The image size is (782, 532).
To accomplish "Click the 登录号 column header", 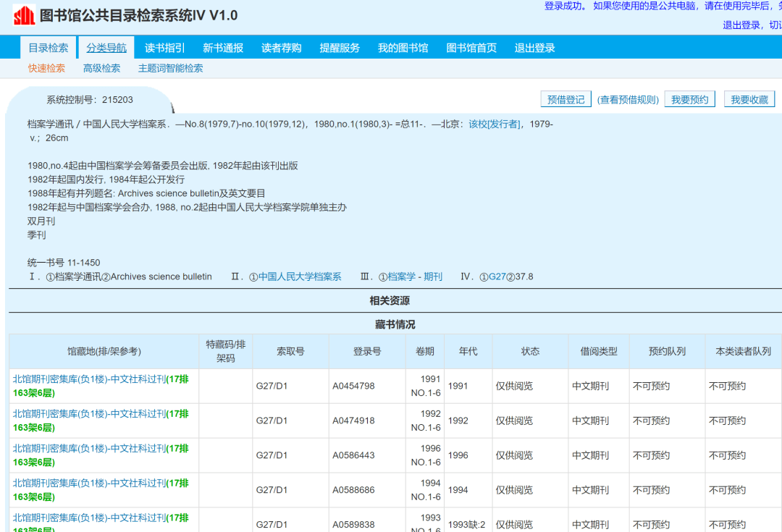I will pos(367,352).
